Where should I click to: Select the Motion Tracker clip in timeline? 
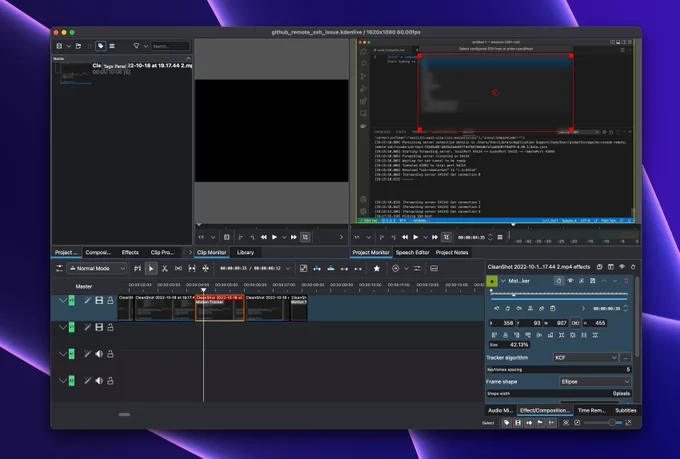tap(220, 308)
